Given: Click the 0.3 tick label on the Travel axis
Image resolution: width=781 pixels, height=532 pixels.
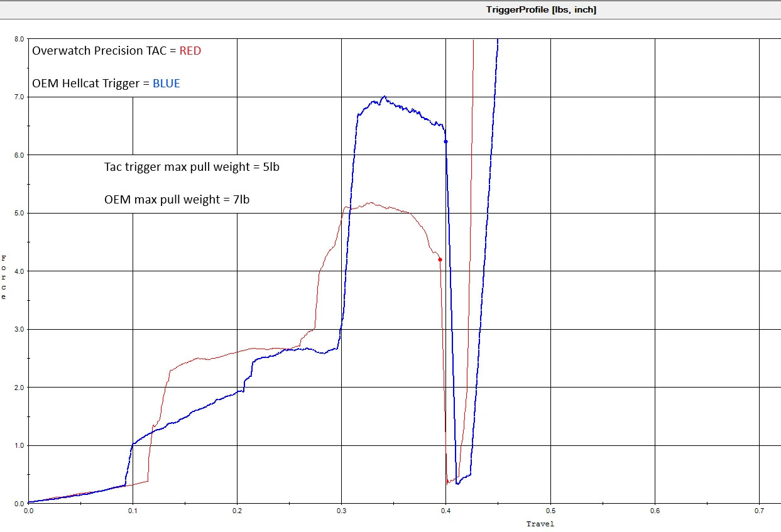Looking at the screenshot, I should pyautogui.click(x=341, y=511).
